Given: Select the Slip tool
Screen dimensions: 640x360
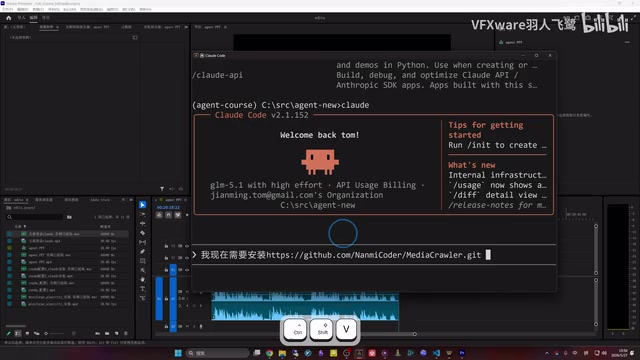Looking at the screenshot, I should click(x=142, y=242).
